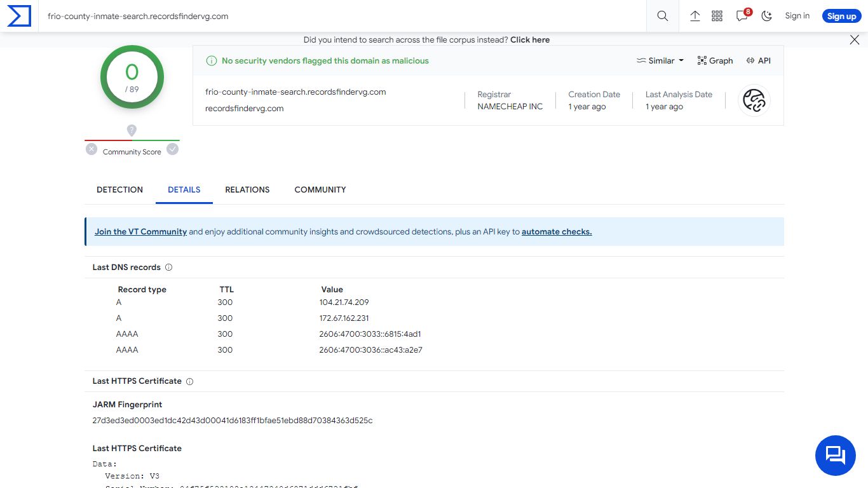The height and width of the screenshot is (488, 868).
Task: Switch to the DETECTION tab
Action: (x=119, y=189)
